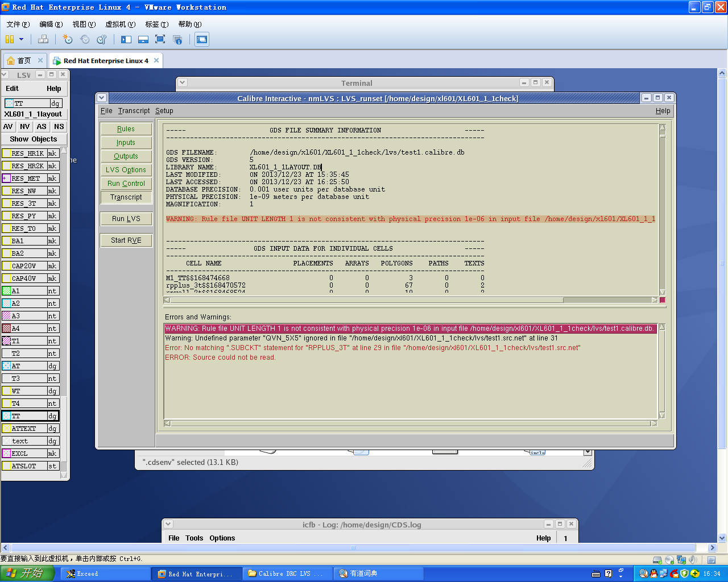
Task: Open Help menu in Calibre window
Action: [663, 111]
